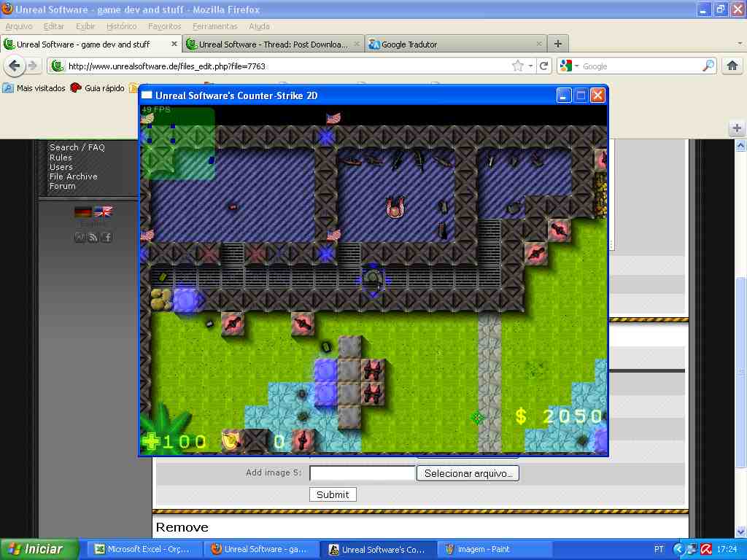Go forward with the browser forward arrow
Viewport: 747px width, 560px height.
point(32,66)
